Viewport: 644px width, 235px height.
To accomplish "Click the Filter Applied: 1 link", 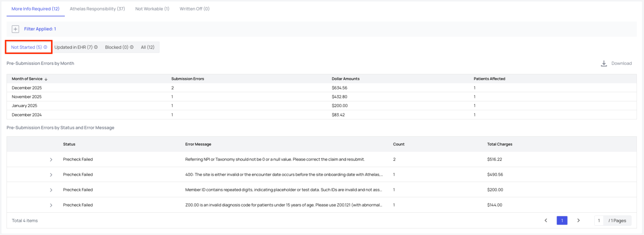I will [40, 29].
